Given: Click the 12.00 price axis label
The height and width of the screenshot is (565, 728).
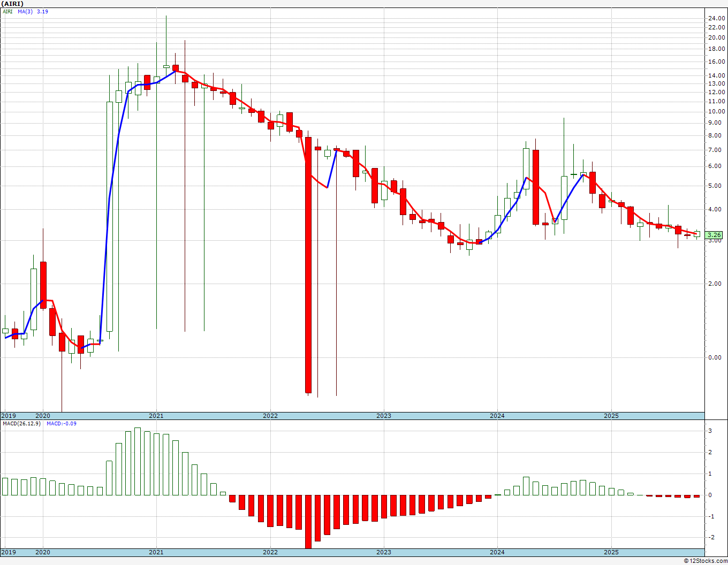Looking at the screenshot, I should (x=716, y=92).
